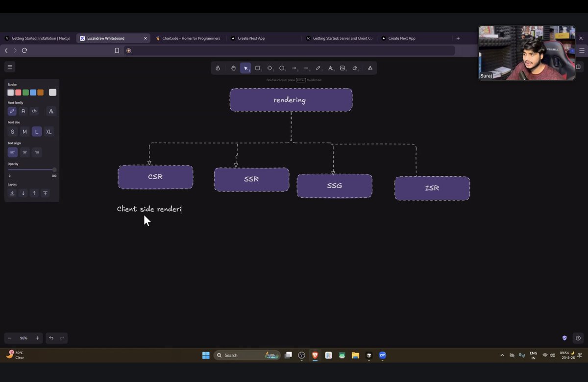
Task: Select the rendering box on canvas
Action: 291,100
